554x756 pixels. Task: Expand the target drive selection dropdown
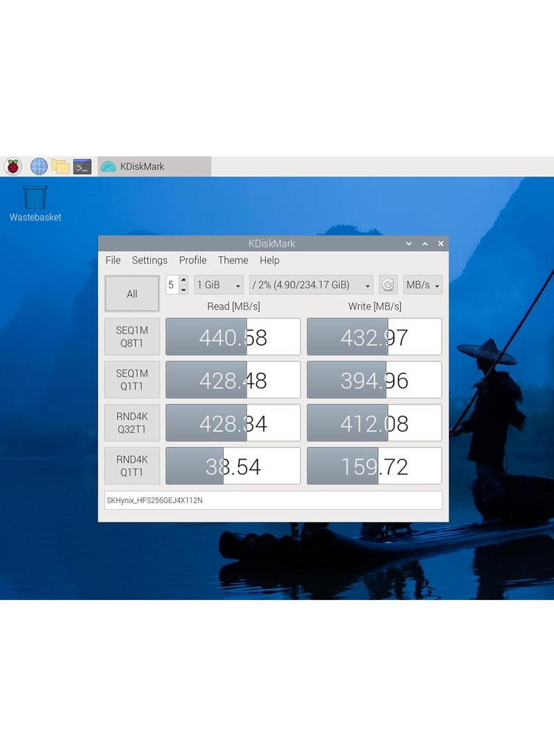coord(309,285)
